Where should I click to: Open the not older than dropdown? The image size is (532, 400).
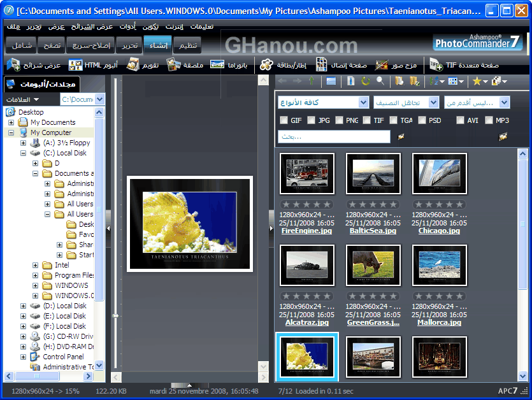pos(477,102)
